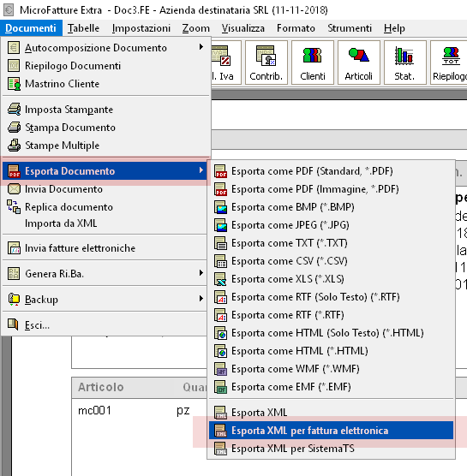
Task: Click the Articolo column header
Action: click(100, 387)
